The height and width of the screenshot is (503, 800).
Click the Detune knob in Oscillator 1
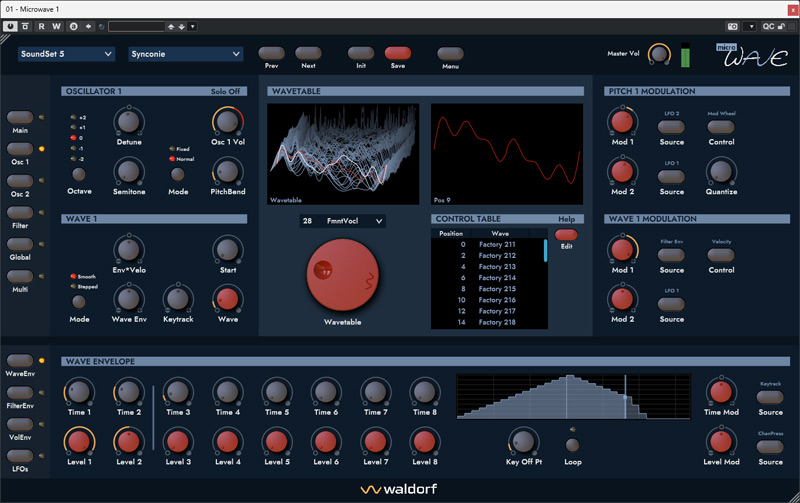(x=128, y=123)
